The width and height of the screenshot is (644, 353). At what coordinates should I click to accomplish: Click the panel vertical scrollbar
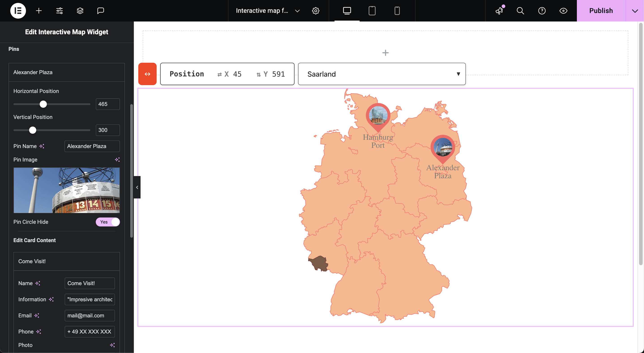pos(132,171)
